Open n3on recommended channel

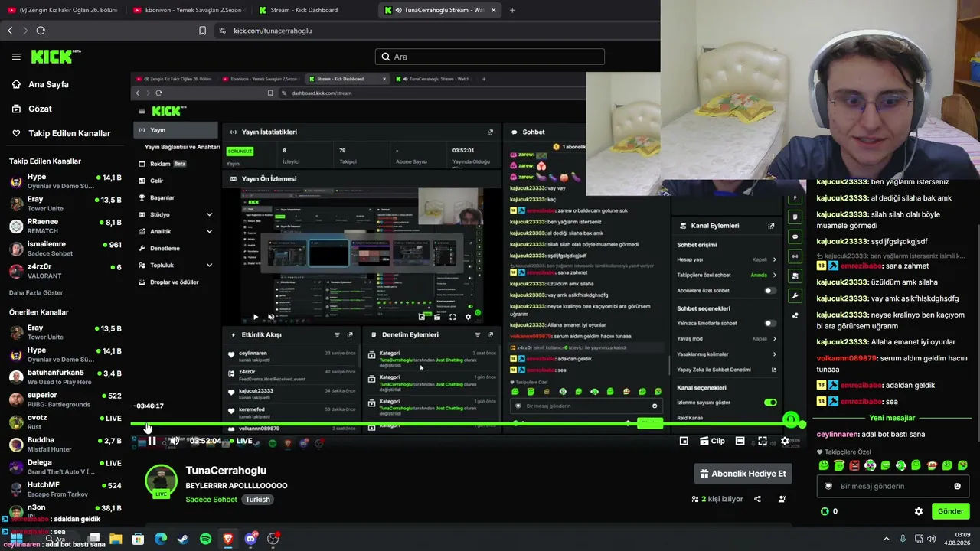click(65, 510)
